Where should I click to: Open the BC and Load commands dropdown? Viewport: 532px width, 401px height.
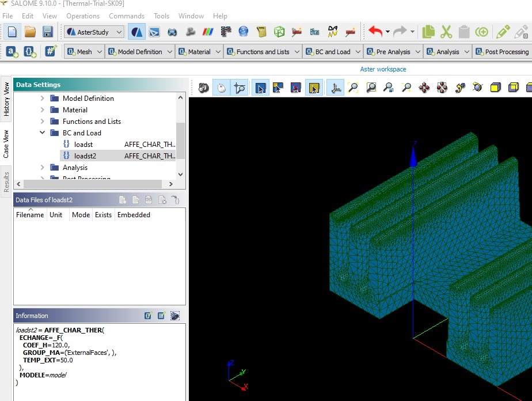[333, 52]
